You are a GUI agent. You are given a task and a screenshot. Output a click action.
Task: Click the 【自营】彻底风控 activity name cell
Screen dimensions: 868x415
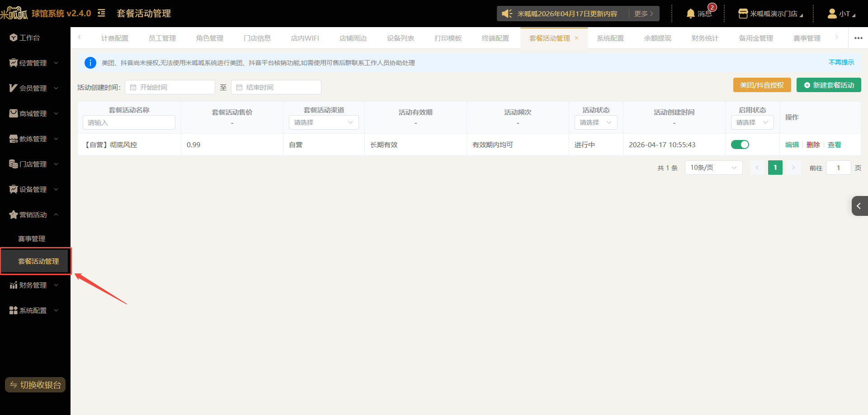(x=129, y=145)
